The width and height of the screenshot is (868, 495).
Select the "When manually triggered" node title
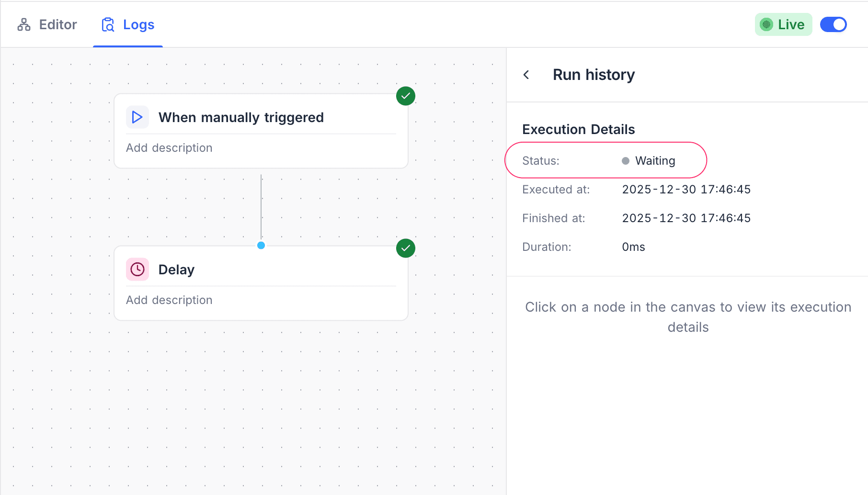click(x=241, y=117)
